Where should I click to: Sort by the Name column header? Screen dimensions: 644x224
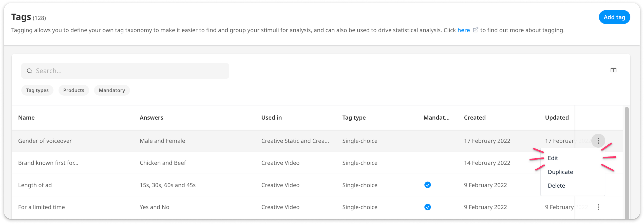pos(26,118)
